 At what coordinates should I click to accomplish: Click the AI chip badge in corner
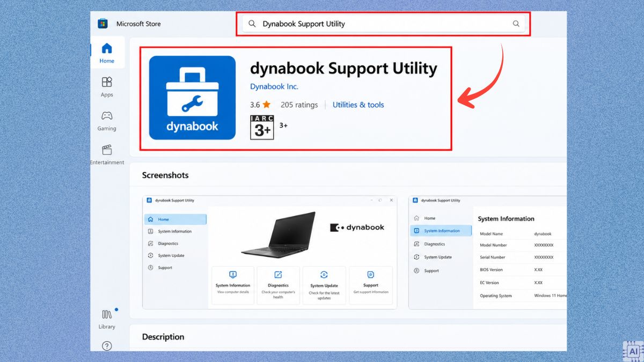[633, 351]
